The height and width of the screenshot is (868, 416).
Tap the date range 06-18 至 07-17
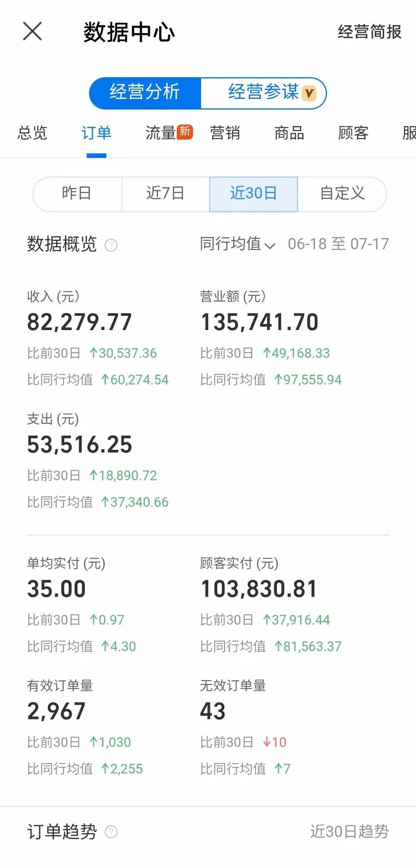(x=338, y=244)
